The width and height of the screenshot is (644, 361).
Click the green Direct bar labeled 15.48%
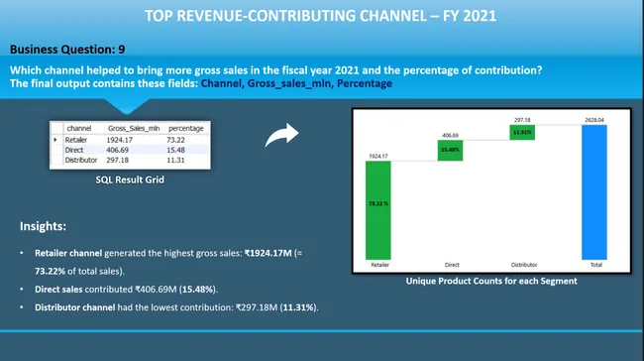[450, 150]
